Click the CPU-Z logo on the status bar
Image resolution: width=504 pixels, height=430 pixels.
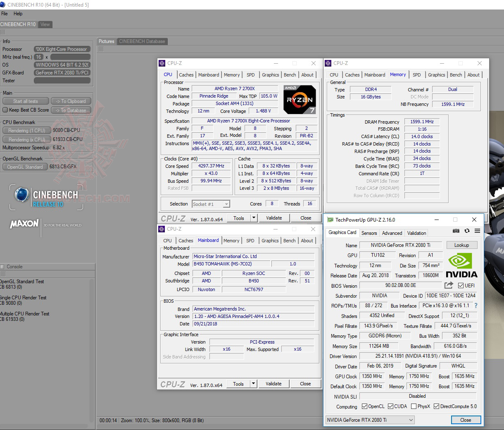(x=174, y=218)
